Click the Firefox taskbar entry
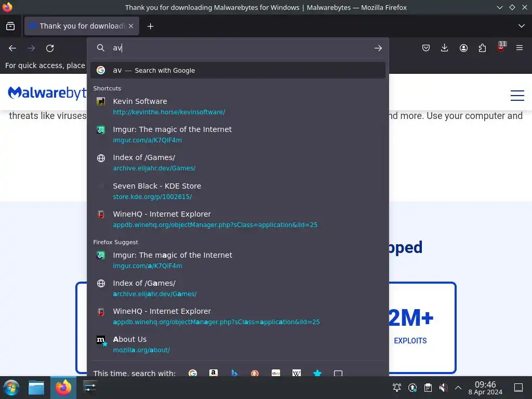 pyautogui.click(x=63, y=388)
